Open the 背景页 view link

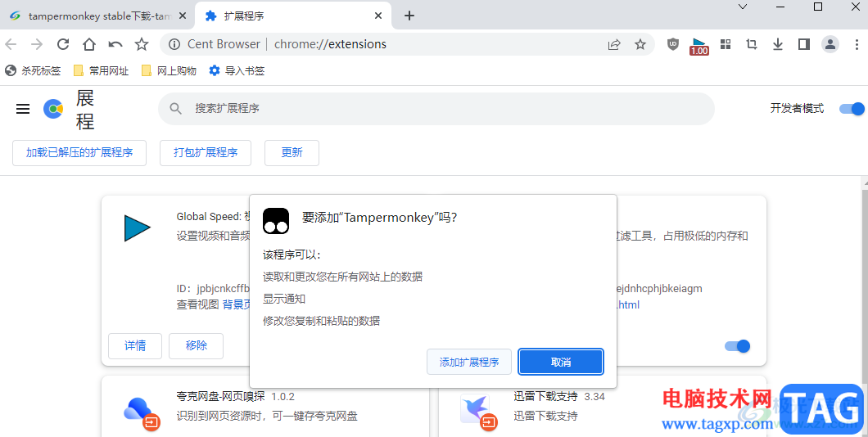237,304
